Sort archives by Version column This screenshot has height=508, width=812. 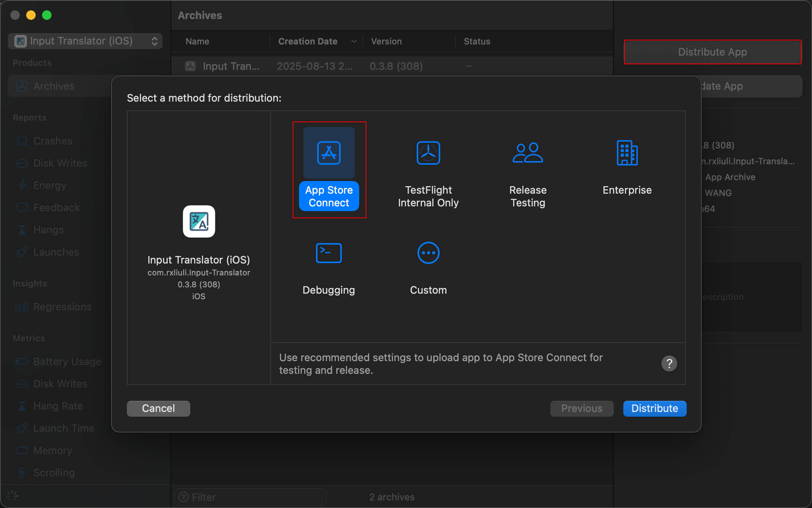click(x=386, y=41)
